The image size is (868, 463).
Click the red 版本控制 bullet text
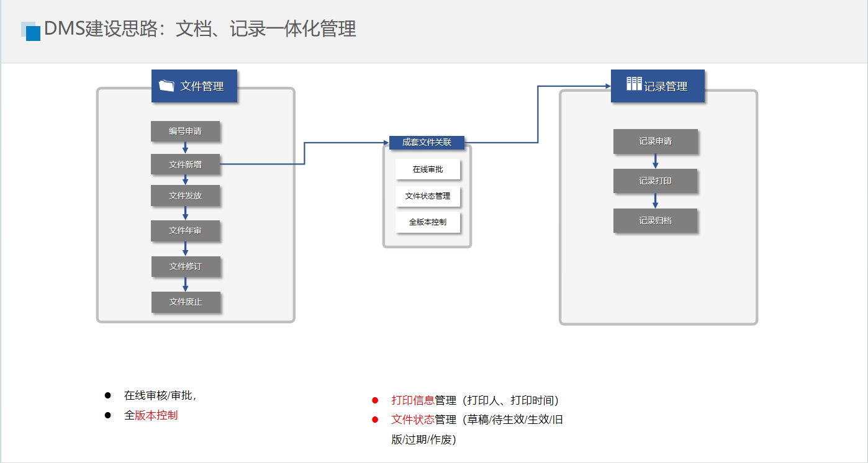pos(156,415)
